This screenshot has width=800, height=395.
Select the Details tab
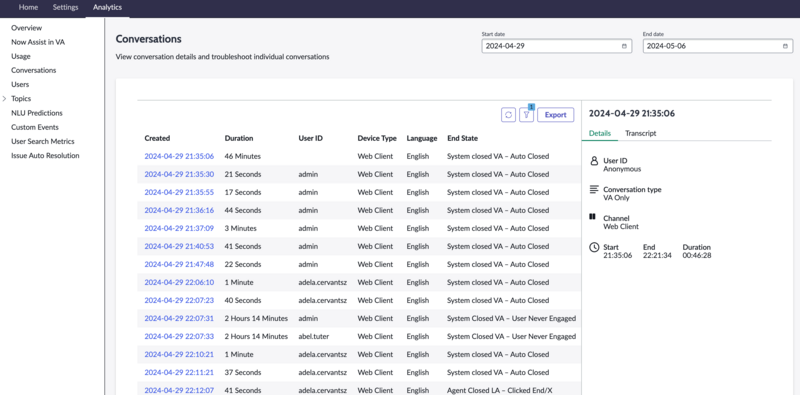(599, 133)
